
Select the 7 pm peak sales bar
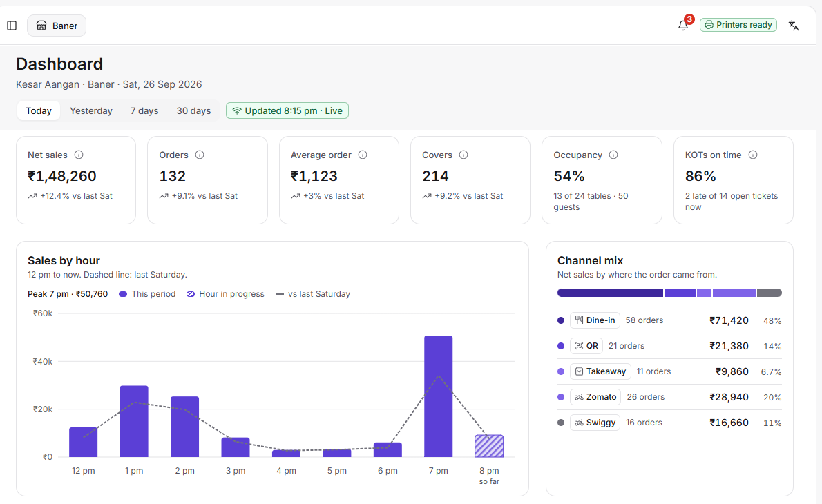point(438,396)
